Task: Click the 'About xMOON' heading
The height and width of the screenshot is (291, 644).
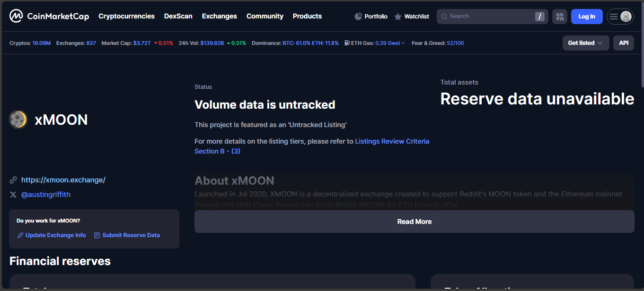Action: [x=234, y=181]
